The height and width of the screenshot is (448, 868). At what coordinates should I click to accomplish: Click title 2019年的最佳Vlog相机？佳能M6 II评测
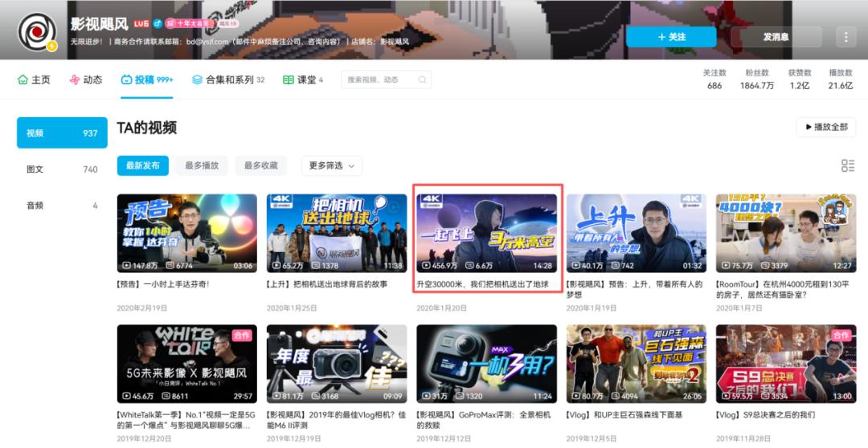336,420
